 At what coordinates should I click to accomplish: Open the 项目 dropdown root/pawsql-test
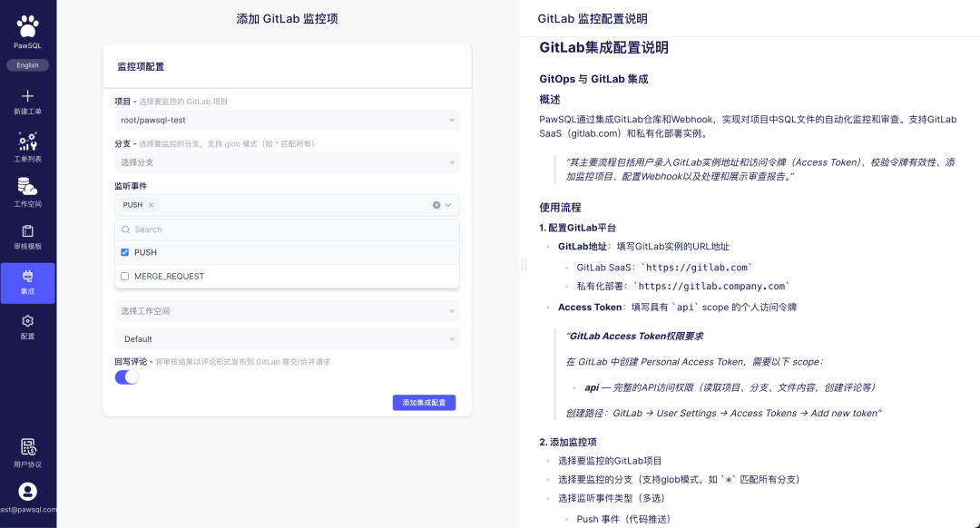click(x=287, y=120)
